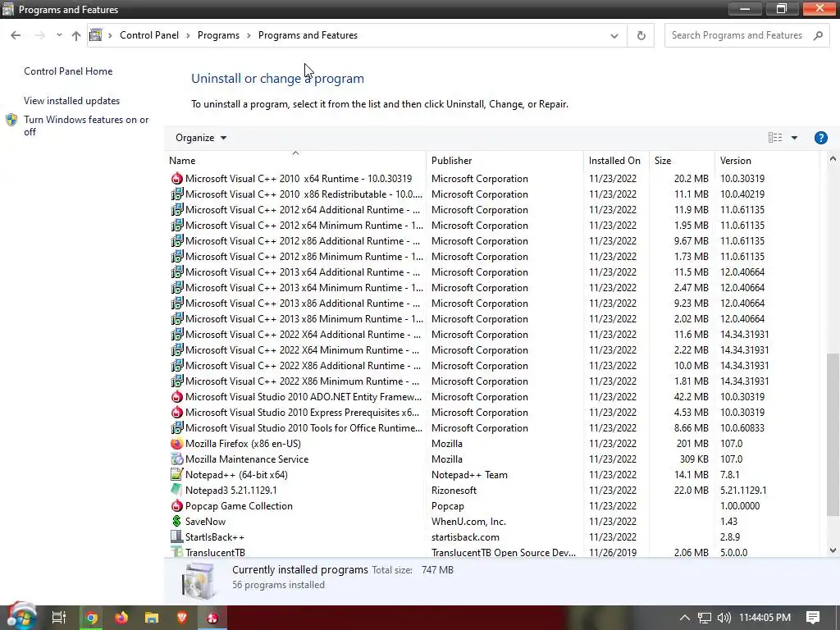Viewport: 840px width, 630px height.
Task: Open Turn Windows features on or off
Action: point(86,126)
